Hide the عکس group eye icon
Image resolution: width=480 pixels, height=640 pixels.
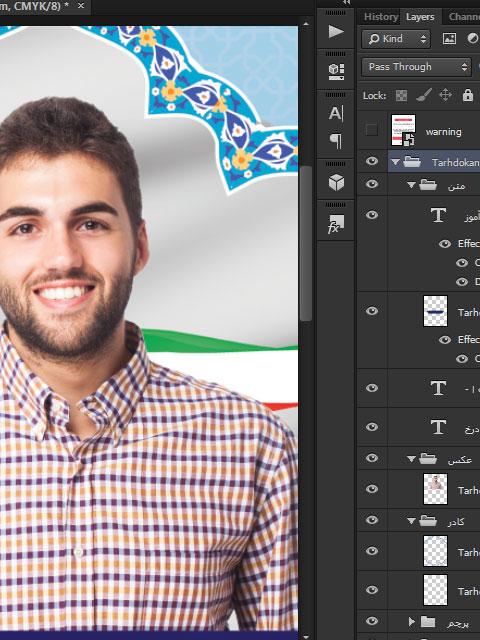(x=372, y=458)
